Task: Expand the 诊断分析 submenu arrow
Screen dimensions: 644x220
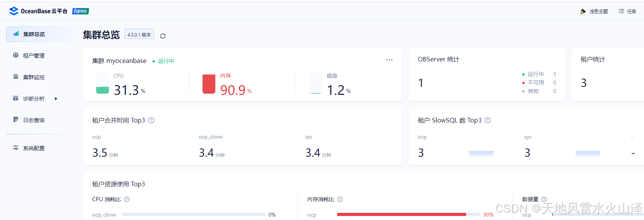Action: pyautogui.click(x=56, y=99)
